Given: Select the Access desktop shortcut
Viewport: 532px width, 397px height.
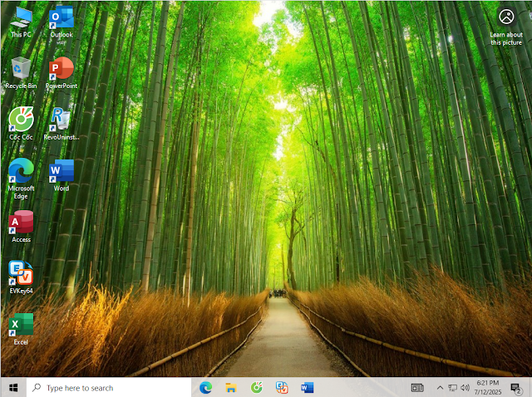Looking at the screenshot, I should pyautogui.click(x=21, y=227).
